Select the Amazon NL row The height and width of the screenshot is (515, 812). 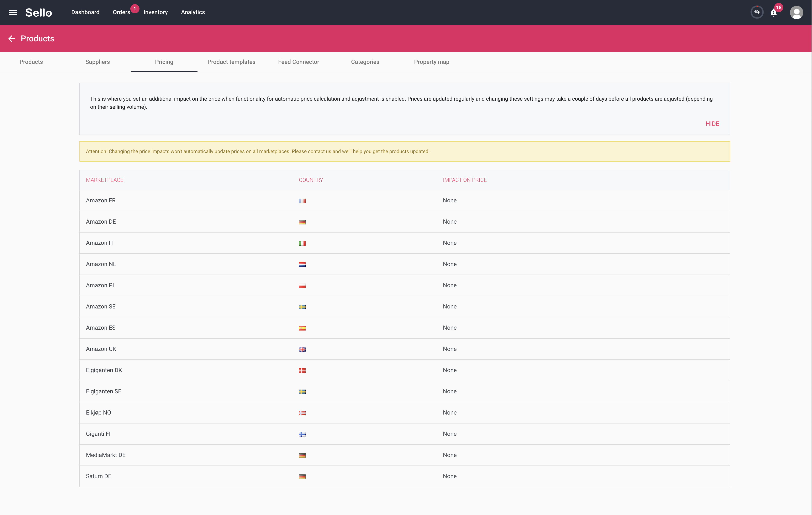tap(405, 264)
